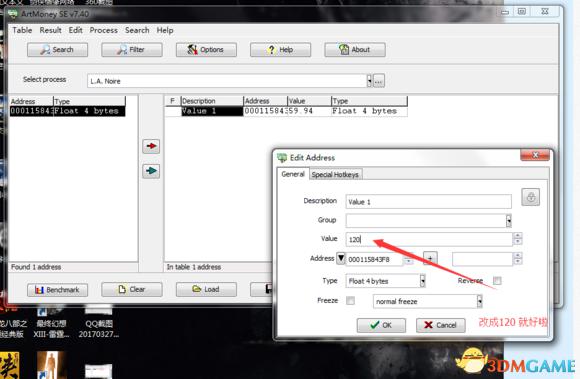Run the Benchmark button
The height and width of the screenshot is (379, 580).
(x=57, y=290)
